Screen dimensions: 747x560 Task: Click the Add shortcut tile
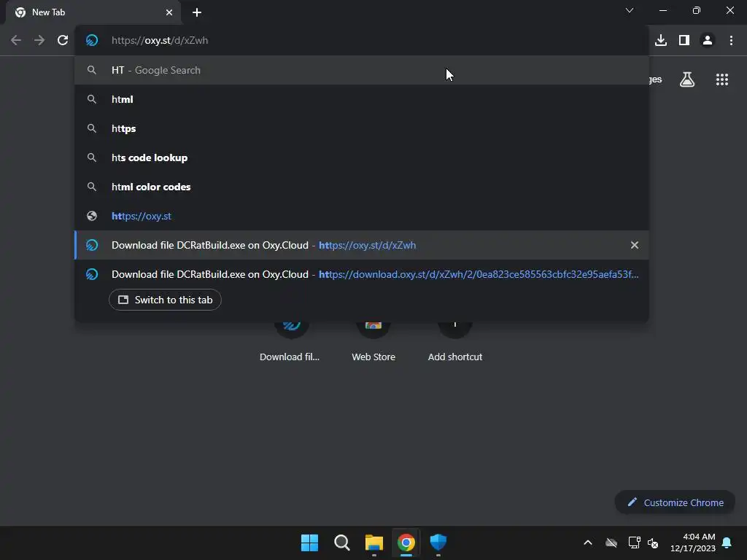coord(455,341)
